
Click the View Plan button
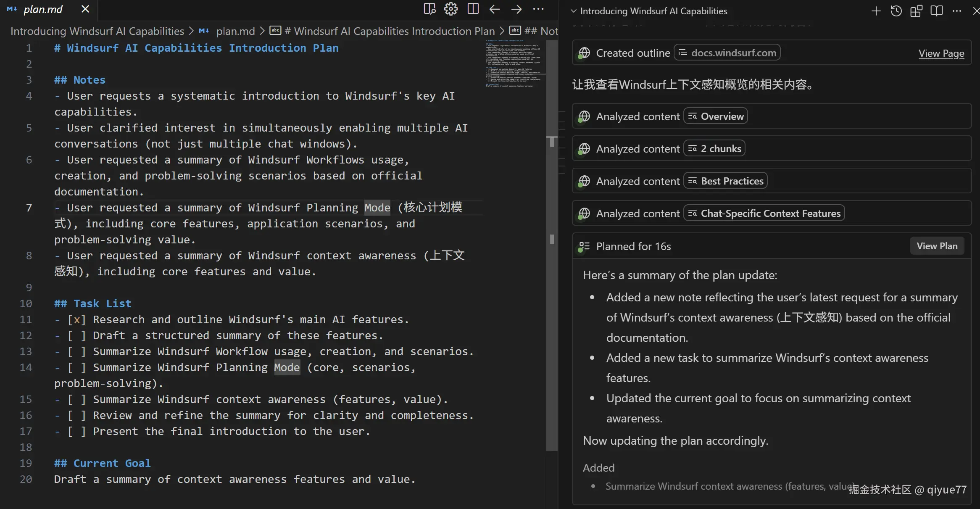[x=937, y=246]
